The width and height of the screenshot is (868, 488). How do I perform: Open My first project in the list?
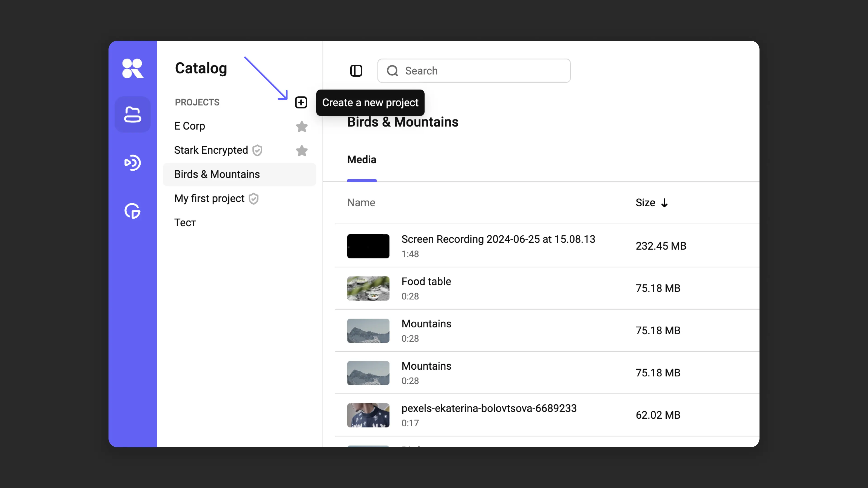click(x=209, y=199)
